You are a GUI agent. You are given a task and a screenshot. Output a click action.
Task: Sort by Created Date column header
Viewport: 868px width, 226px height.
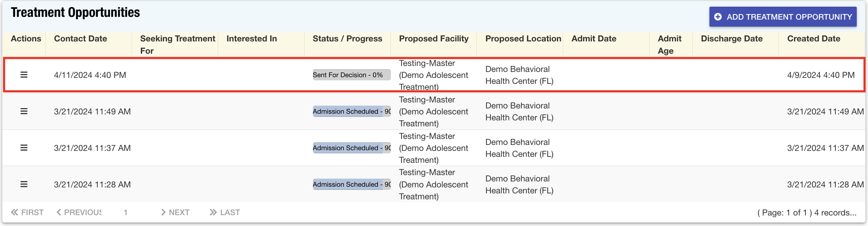pos(814,39)
